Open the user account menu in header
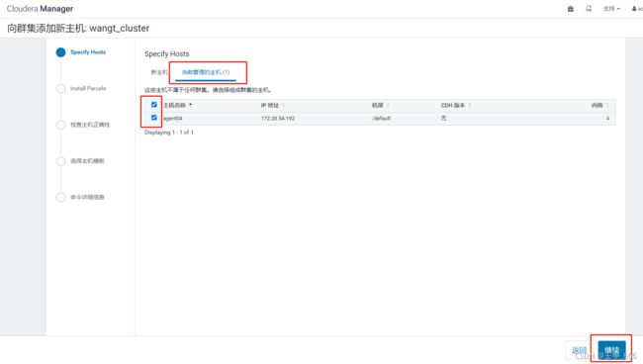 637,9
